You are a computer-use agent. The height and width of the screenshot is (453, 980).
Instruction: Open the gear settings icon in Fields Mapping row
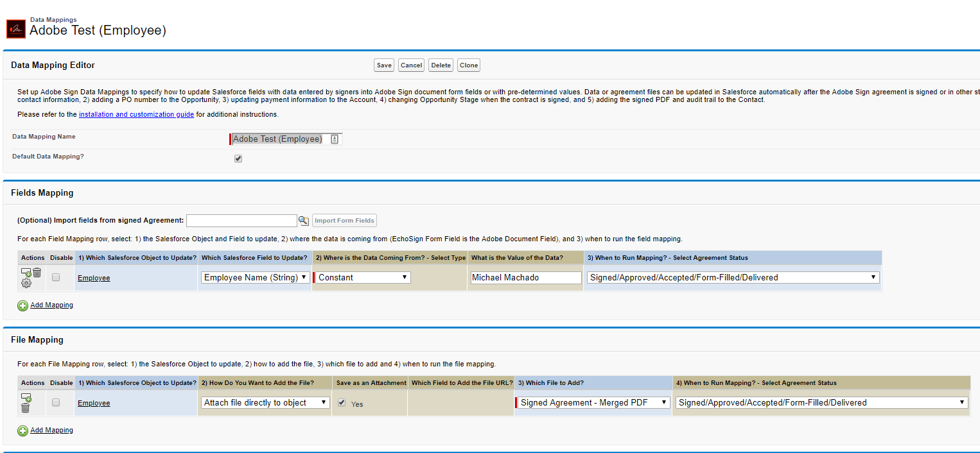[26, 283]
